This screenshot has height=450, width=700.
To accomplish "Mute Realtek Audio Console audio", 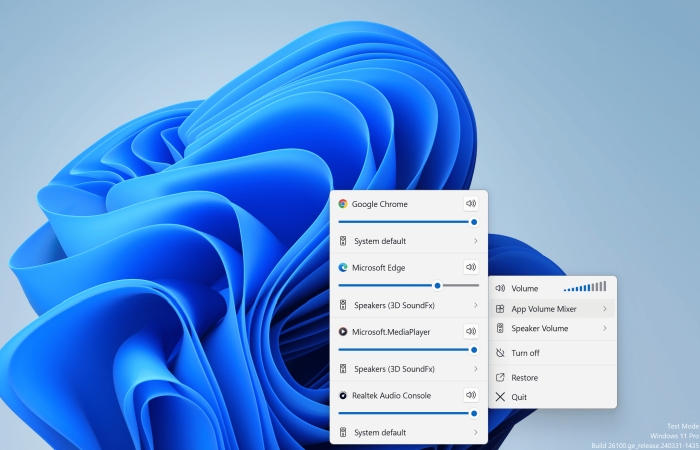I will coord(471,395).
